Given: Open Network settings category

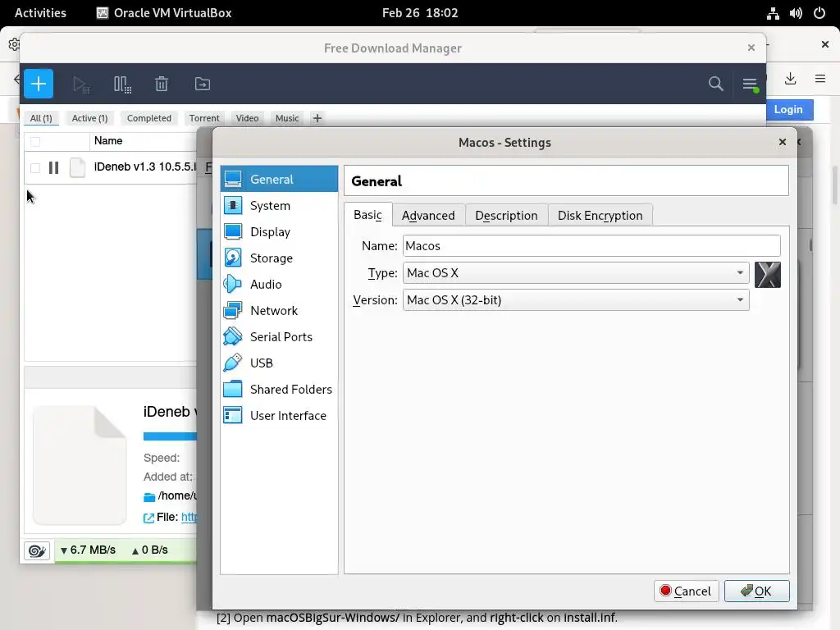Looking at the screenshot, I should pos(279,310).
